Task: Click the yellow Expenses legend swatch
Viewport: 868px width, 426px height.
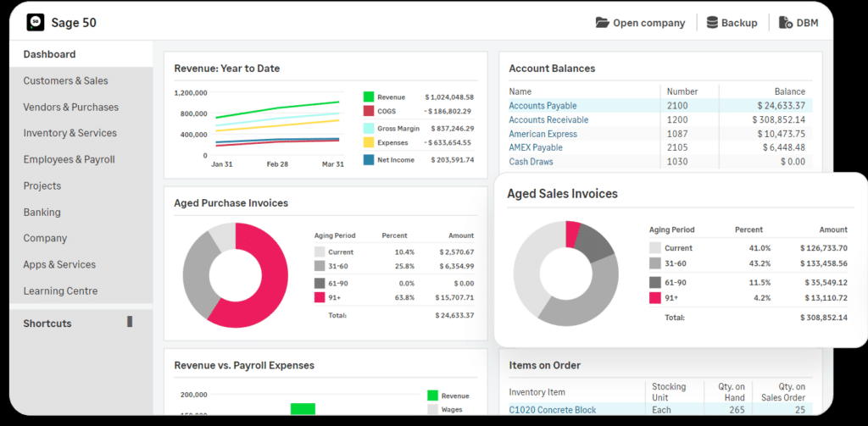Action: click(x=369, y=143)
